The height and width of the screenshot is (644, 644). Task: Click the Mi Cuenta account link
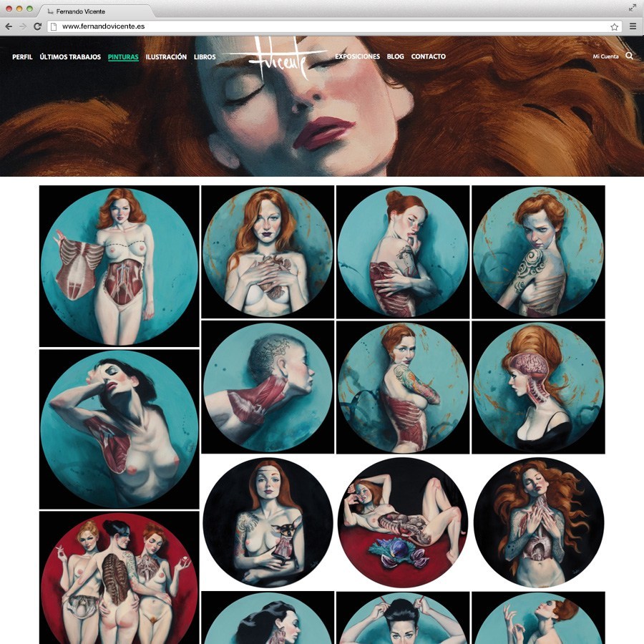coord(605,57)
